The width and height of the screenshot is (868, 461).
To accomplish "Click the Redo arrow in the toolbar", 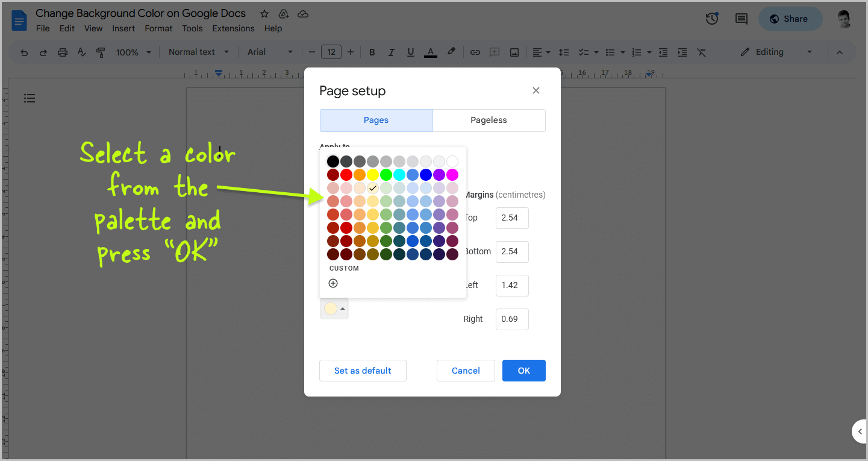I will (x=43, y=52).
